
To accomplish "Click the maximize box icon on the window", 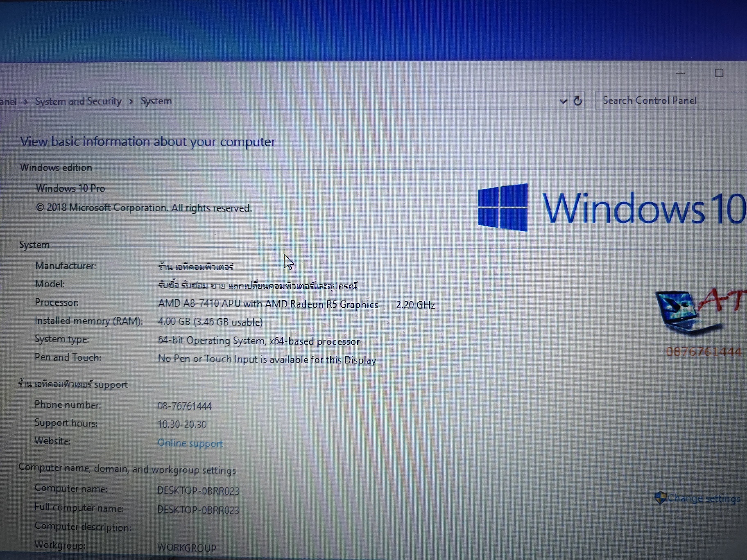I will click(x=719, y=73).
